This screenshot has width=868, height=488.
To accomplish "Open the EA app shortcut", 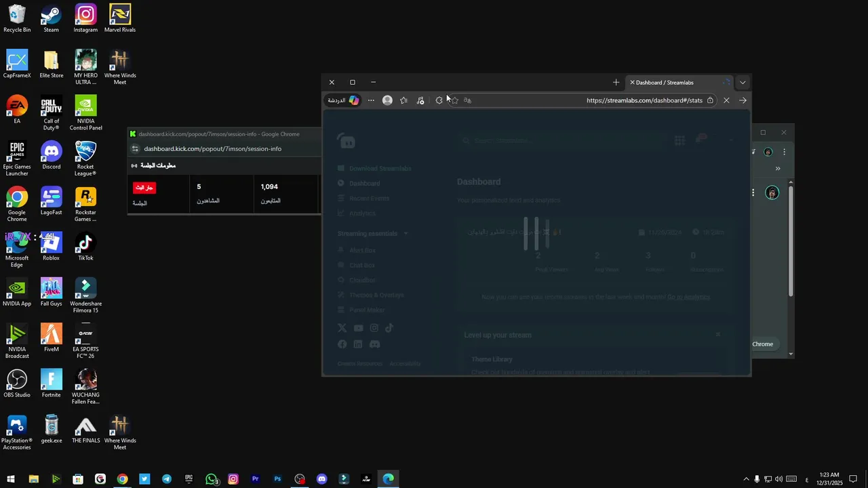I will 17,109.
